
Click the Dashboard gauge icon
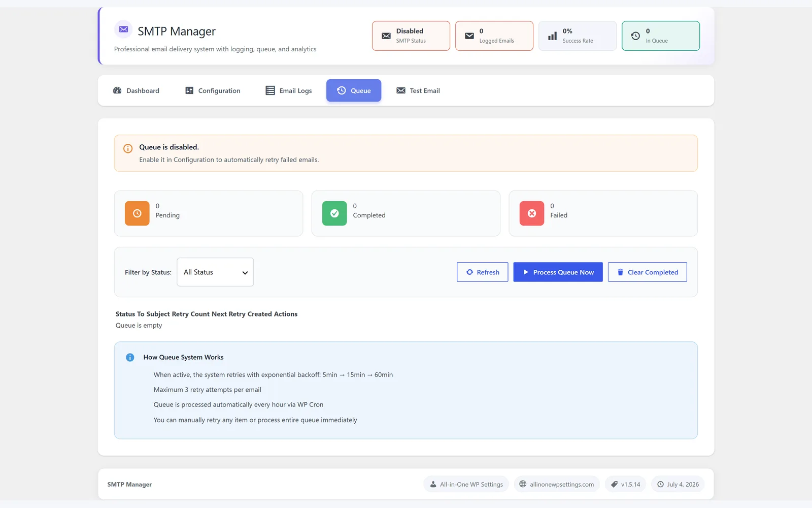point(117,90)
